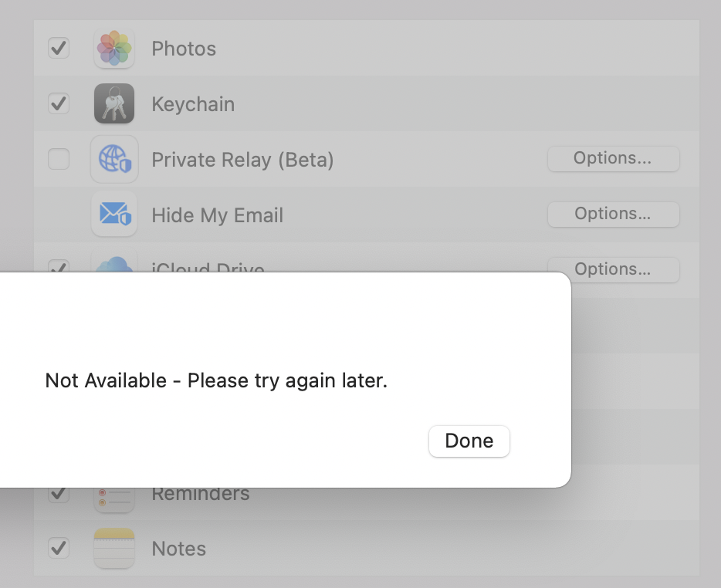The image size is (721, 588).
Task: Disable the Notes checkbox
Action: (59, 548)
